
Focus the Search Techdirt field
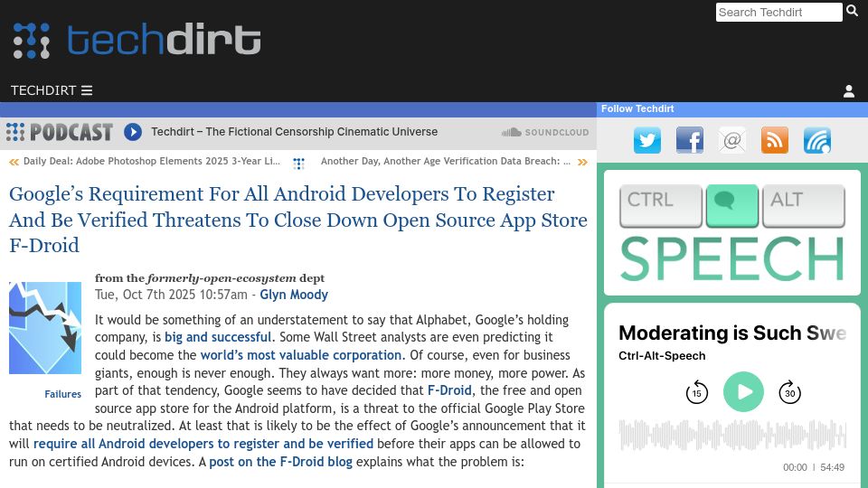click(x=778, y=12)
